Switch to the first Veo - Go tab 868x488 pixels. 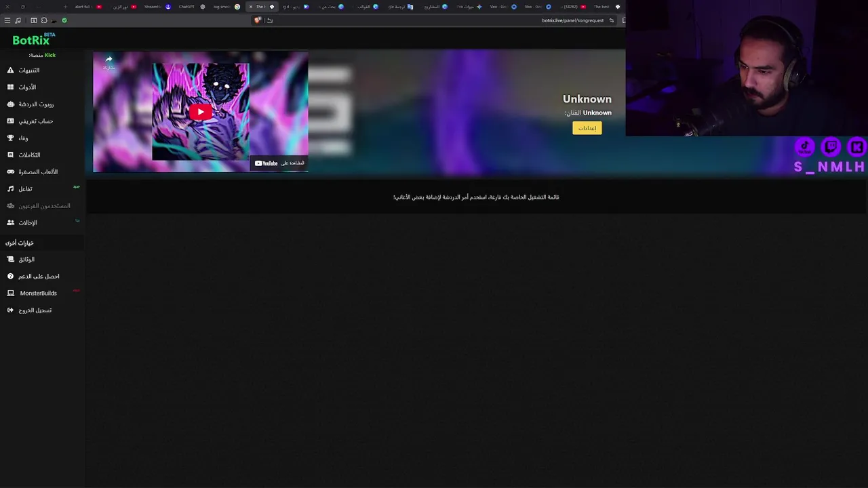click(502, 7)
